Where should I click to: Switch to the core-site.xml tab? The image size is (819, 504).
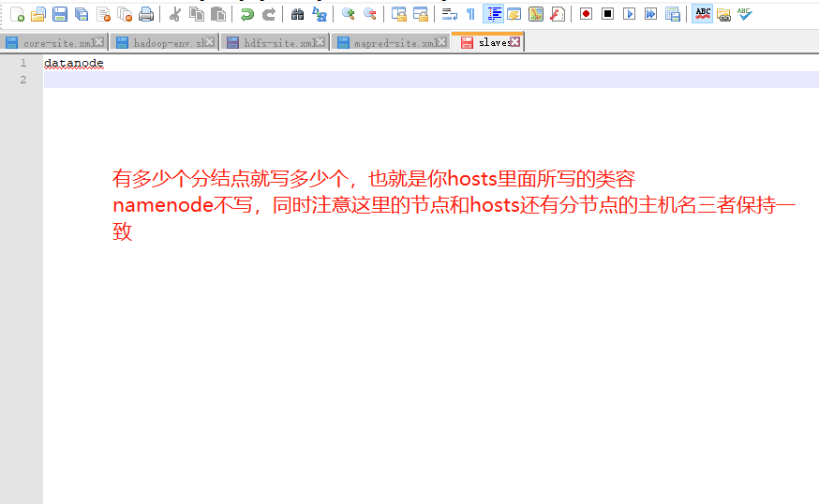click(54, 43)
